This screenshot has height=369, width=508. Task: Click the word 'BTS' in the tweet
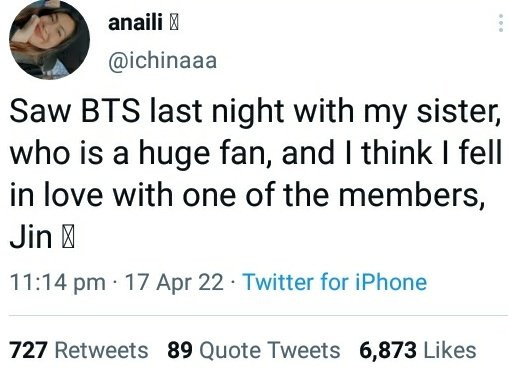[110, 111]
